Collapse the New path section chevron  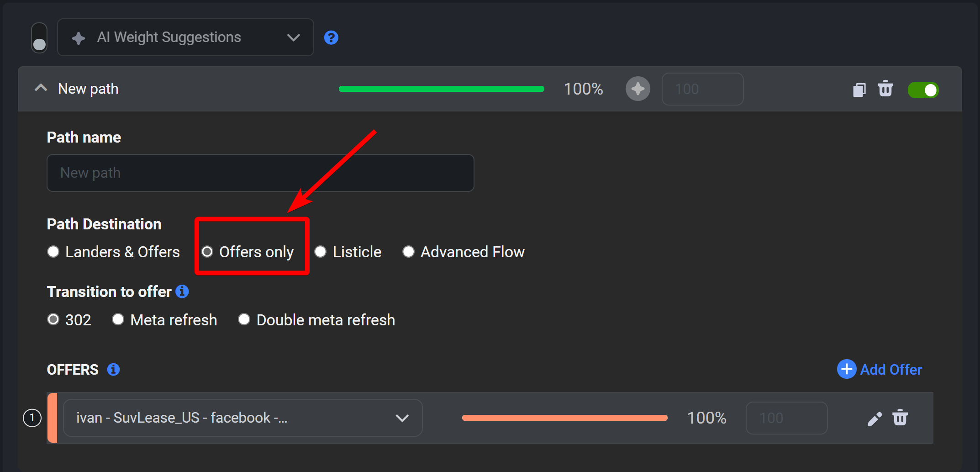[41, 88]
